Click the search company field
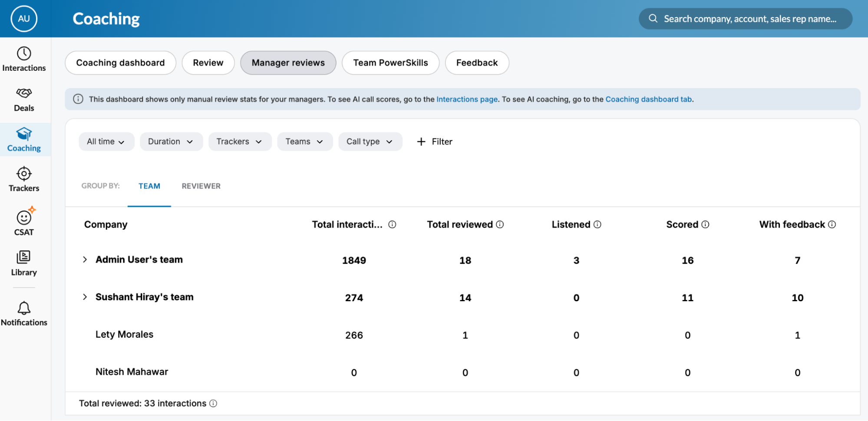This screenshot has height=421, width=868. 744,18
